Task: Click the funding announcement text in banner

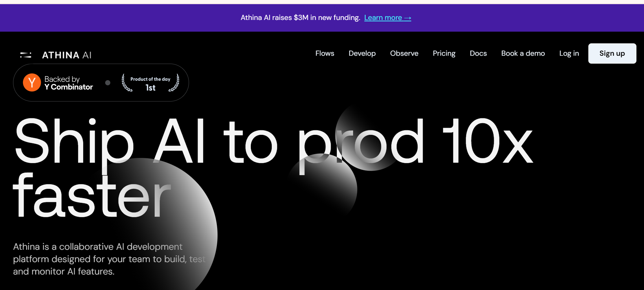Action: click(300, 18)
